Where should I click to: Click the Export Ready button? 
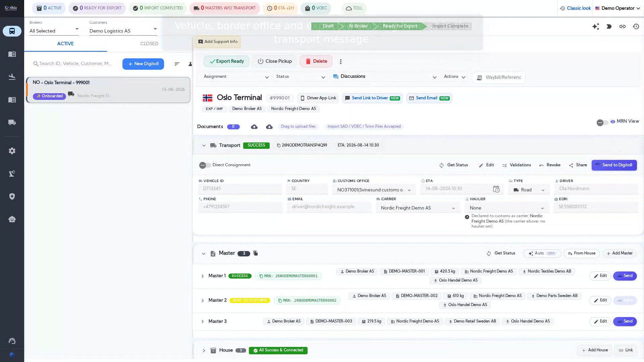tap(226, 61)
